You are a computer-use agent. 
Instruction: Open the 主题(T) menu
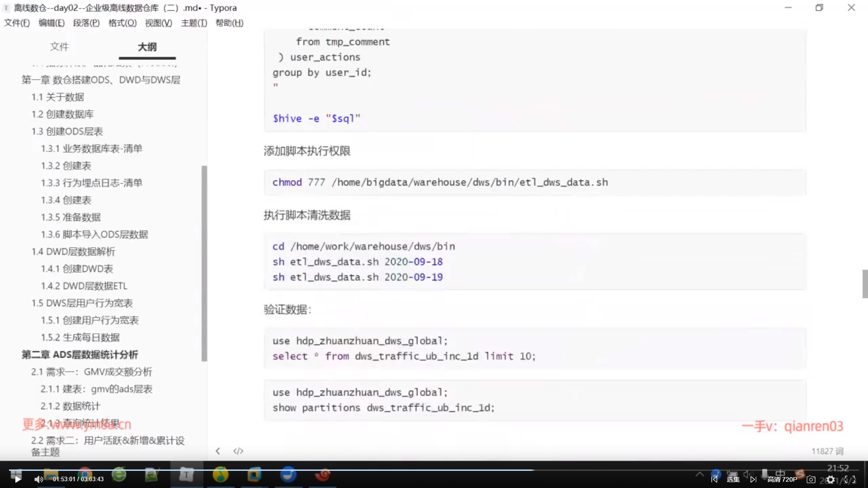coord(194,23)
